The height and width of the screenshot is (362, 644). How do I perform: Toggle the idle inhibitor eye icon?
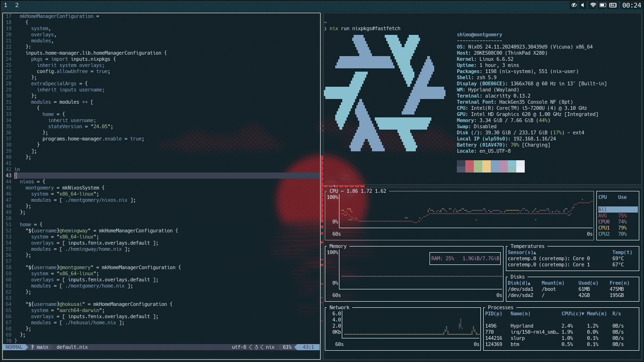click(574, 5)
